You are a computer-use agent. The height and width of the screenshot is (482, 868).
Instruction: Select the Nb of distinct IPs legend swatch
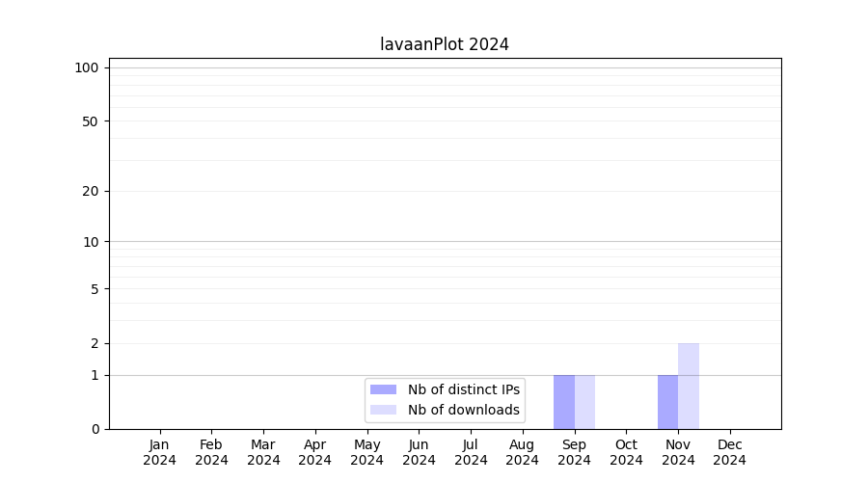(x=383, y=389)
